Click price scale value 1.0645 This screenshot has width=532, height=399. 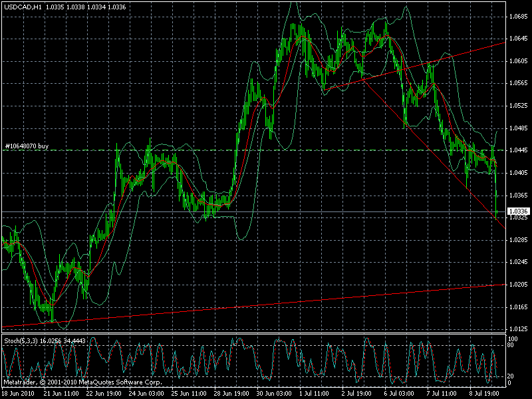[x=519, y=39]
